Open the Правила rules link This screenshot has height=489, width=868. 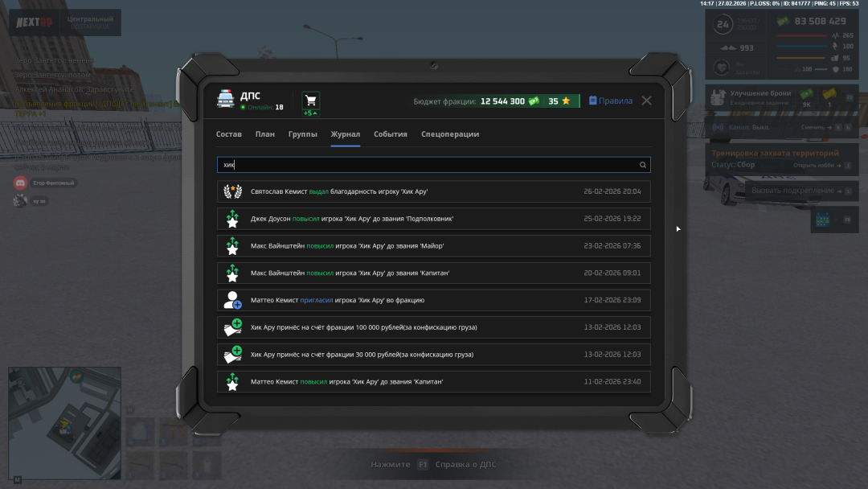point(611,101)
